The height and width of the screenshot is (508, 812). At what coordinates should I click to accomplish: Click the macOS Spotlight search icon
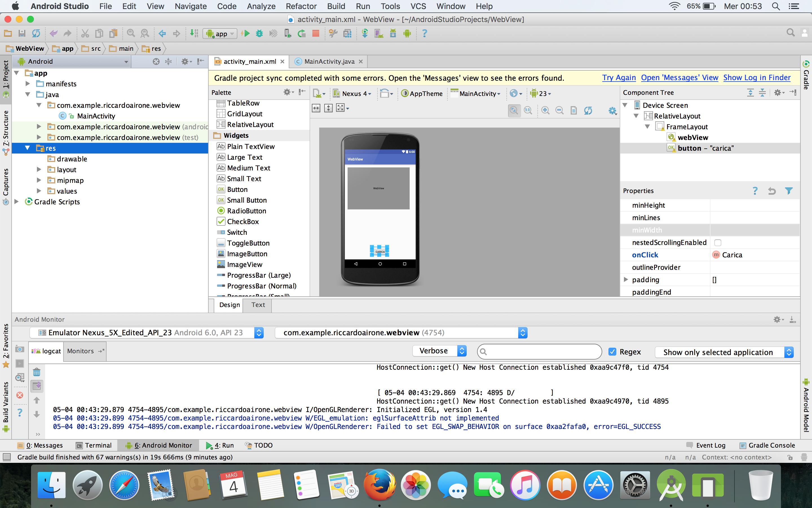(x=775, y=6)
